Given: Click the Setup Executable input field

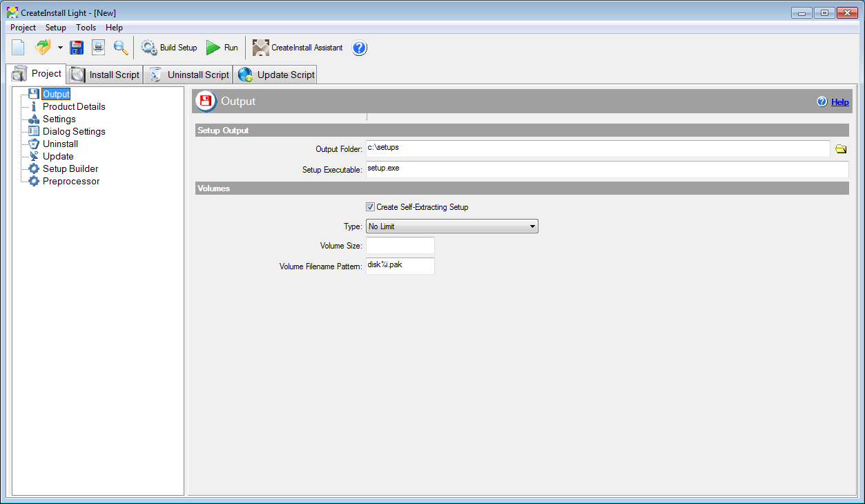Looking at the screenshot, I should pyautogui.click(x=607, y=169).
